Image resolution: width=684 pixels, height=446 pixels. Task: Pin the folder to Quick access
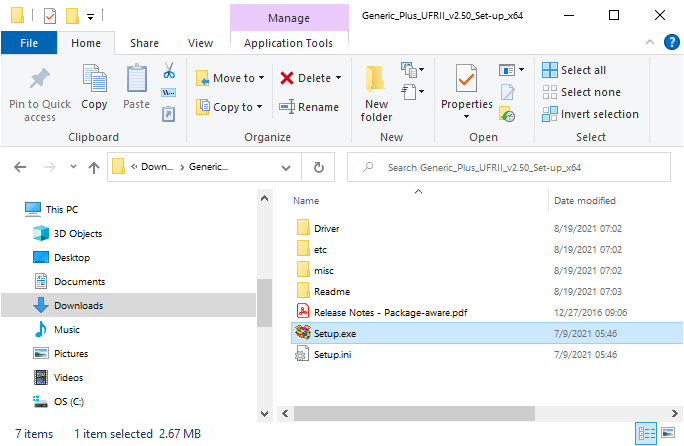coord(40,93)
